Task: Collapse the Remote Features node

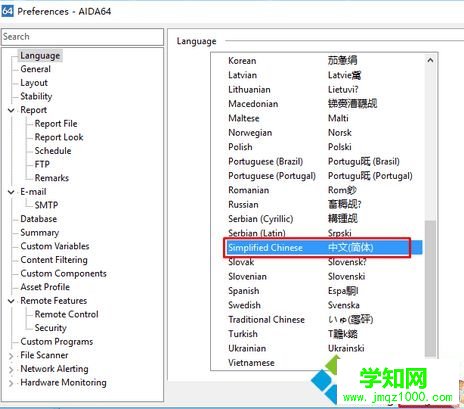Action: click(x=11, y=301)
